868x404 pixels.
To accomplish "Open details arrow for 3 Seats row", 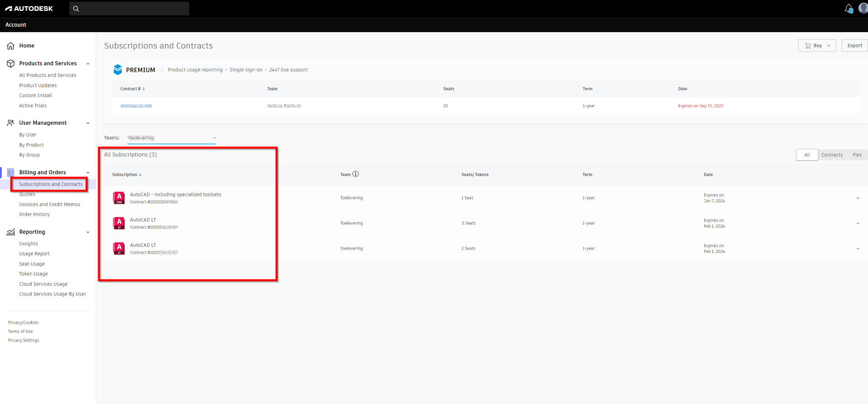I will pyautogui.click(x=858, y=223).
